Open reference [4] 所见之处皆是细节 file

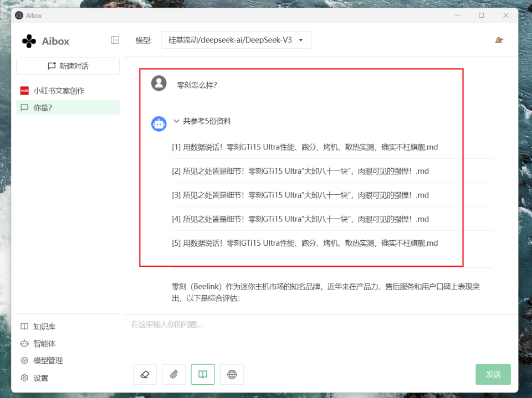tap(300, 219)
